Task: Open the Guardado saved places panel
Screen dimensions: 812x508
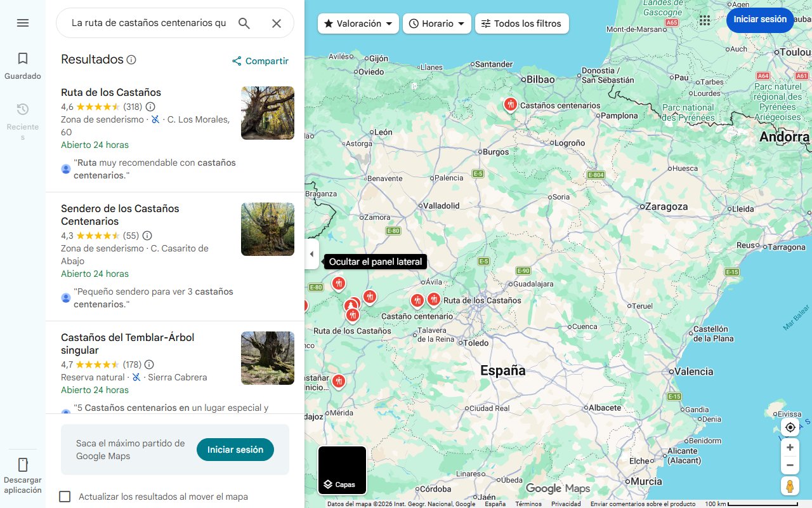Action: 23,65
